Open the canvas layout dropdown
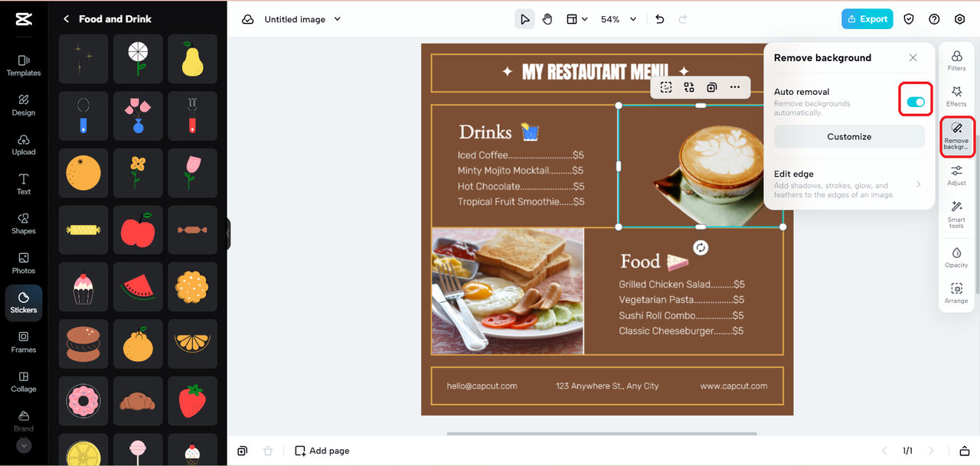 (577, 19)
